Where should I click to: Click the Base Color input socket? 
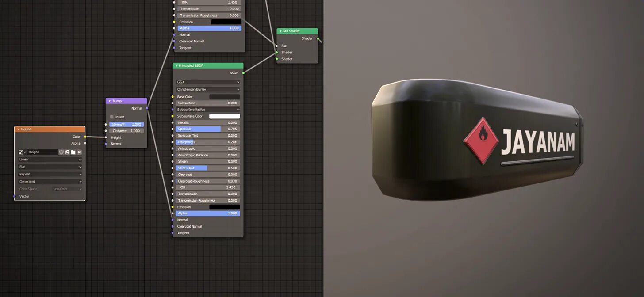pos(172,97)
